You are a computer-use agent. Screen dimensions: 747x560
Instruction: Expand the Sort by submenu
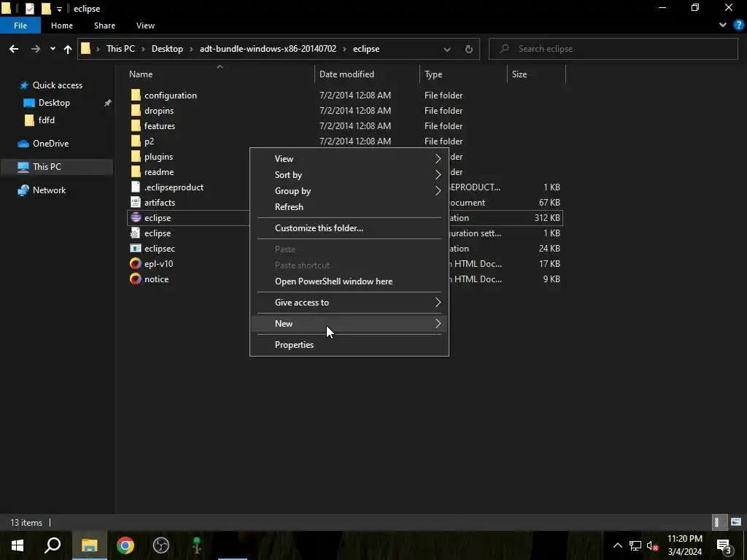(349, 175)
